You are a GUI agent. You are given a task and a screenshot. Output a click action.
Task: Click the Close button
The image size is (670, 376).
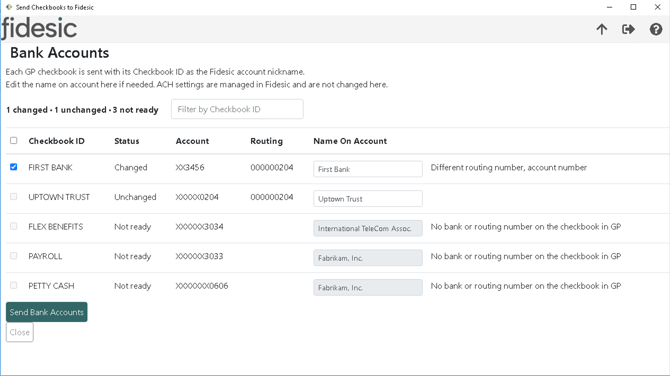pos(20,332)
